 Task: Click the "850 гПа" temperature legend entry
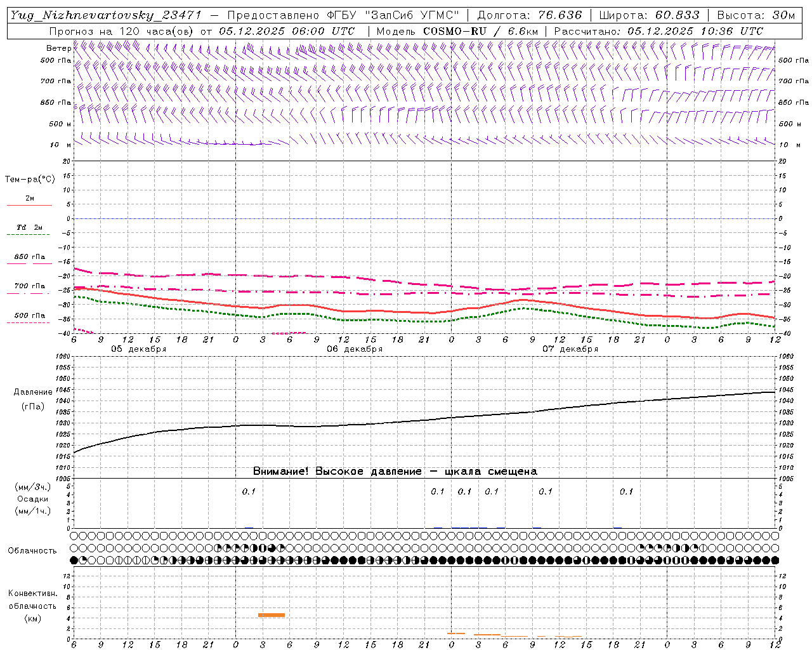[30, 257]
